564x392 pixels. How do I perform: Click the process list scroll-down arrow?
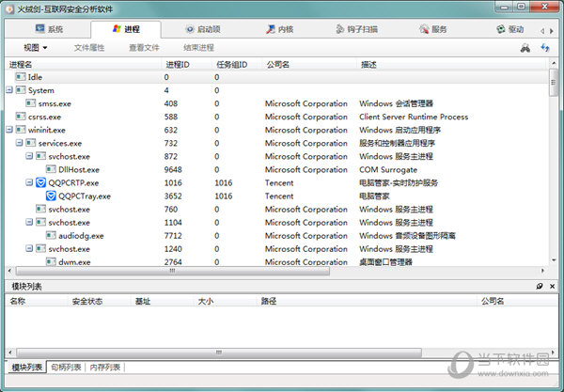tap(554, 260)
